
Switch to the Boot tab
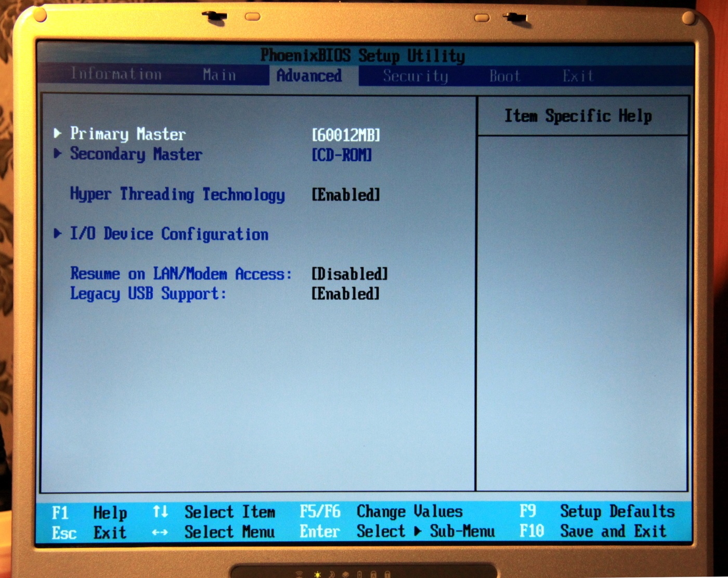pyautogui.click(x=504, y=76)
